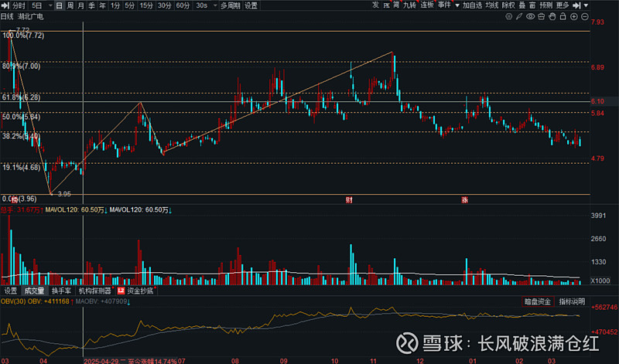619x364 pixels.
Task: Click the collapse arrow icon at top-left
Action: (x=7, y=5)
